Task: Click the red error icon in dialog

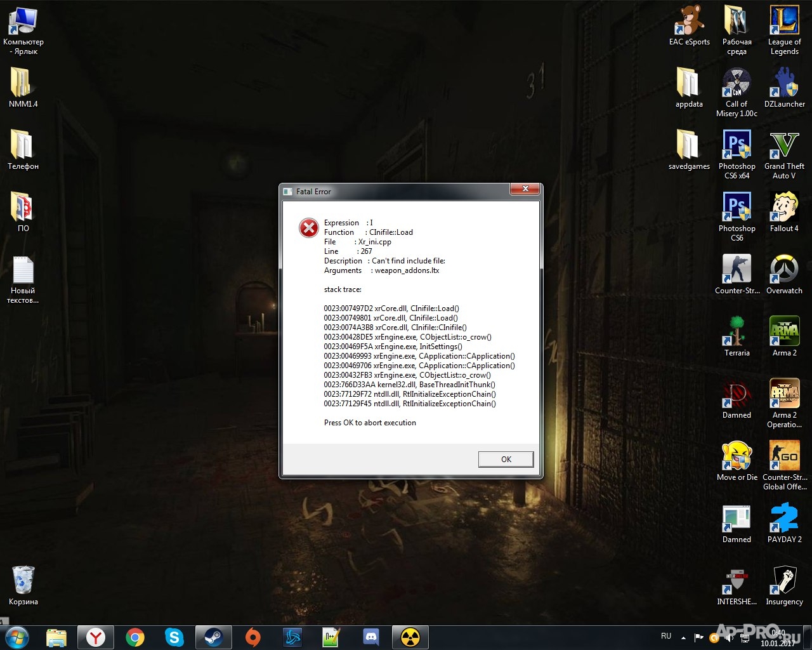Action: click(x=309, y=227)
